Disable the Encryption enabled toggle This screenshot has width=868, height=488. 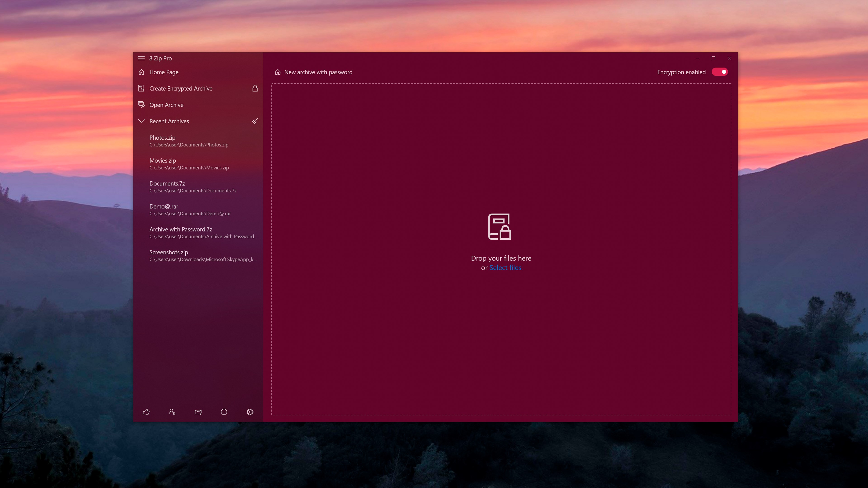tap(720, 72)
